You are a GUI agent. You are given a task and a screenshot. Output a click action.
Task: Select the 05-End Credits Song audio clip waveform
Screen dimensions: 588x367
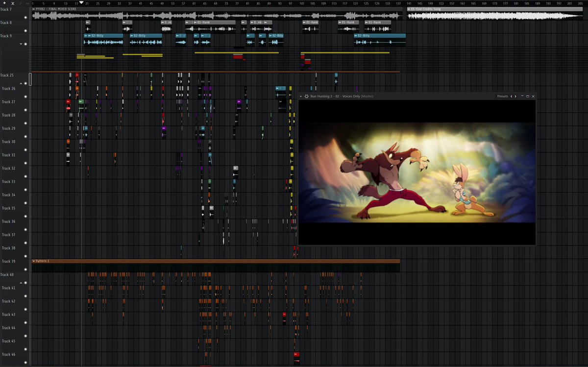point(496,16)
